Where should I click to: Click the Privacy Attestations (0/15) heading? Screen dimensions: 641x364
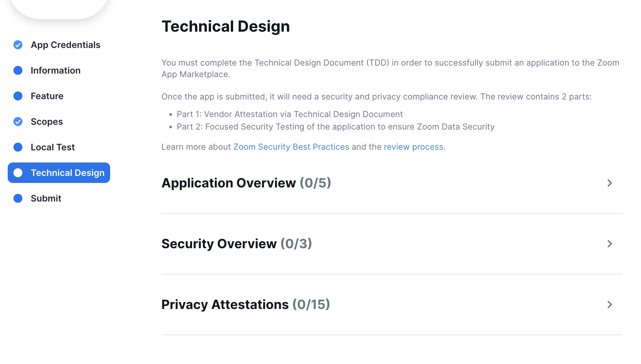(245, 305)
